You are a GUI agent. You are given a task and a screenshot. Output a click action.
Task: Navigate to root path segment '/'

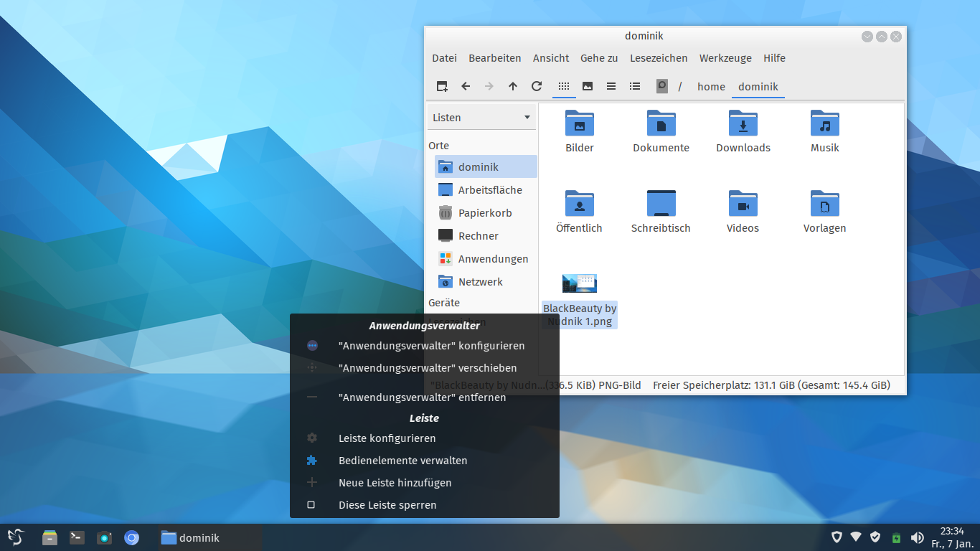[680, 86]
